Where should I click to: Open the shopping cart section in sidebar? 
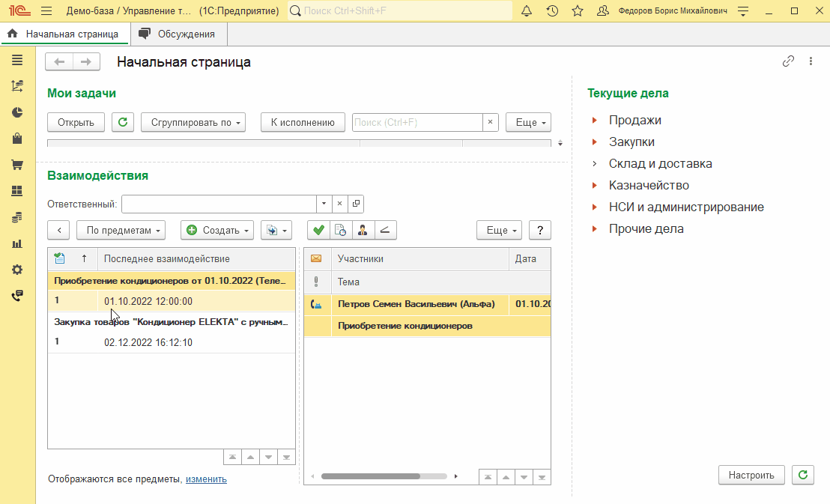point(17,165)
